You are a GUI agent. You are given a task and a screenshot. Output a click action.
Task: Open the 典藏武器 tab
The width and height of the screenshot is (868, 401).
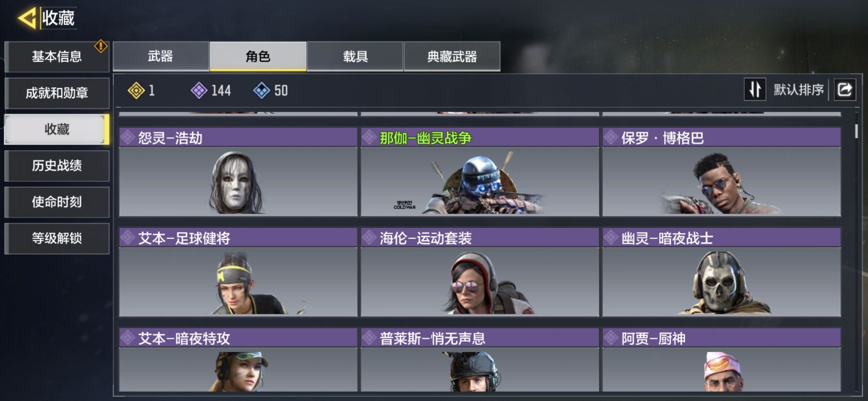(x=452, y=56)
